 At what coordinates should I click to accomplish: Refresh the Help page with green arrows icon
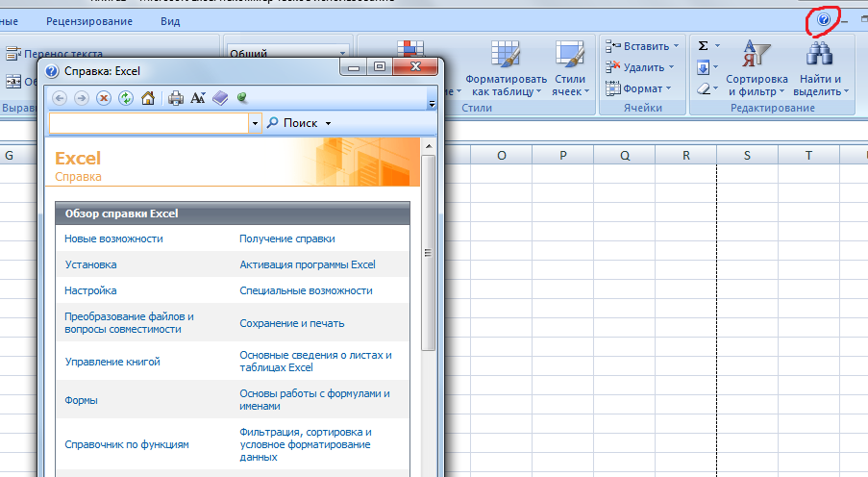click(126, 99)
